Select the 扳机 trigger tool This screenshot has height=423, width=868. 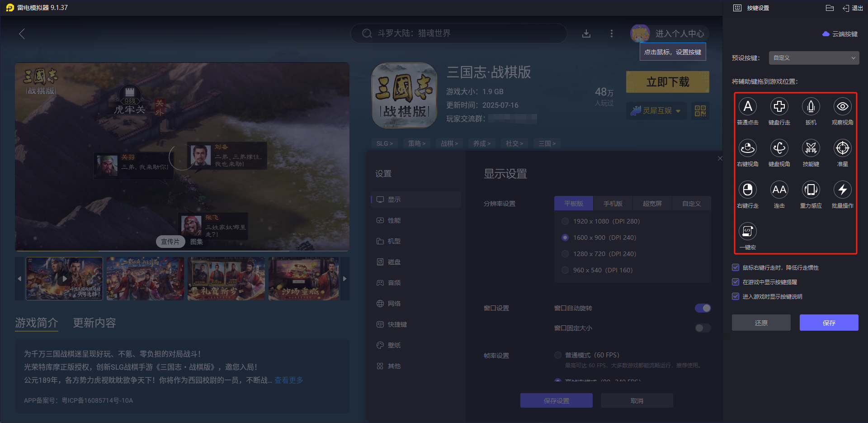(x=811, y=106)
